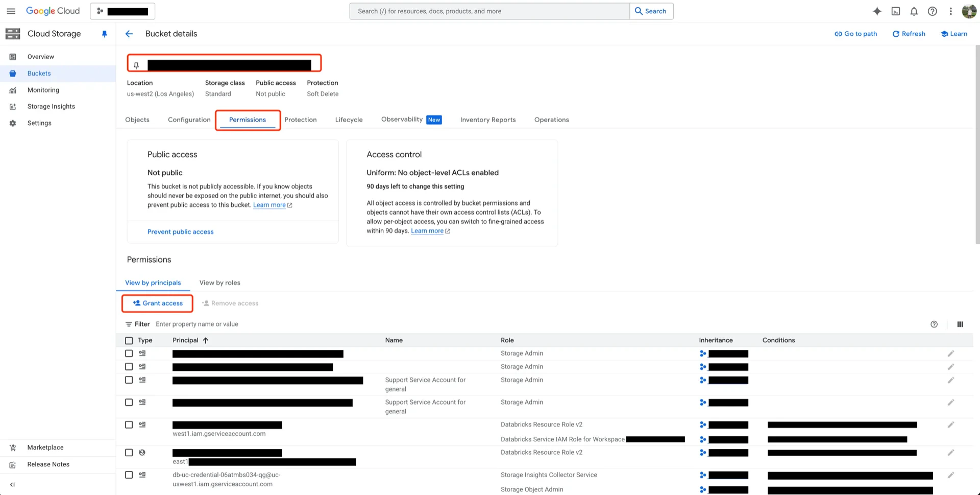Open the help question mark in top bar

[933, 11]
